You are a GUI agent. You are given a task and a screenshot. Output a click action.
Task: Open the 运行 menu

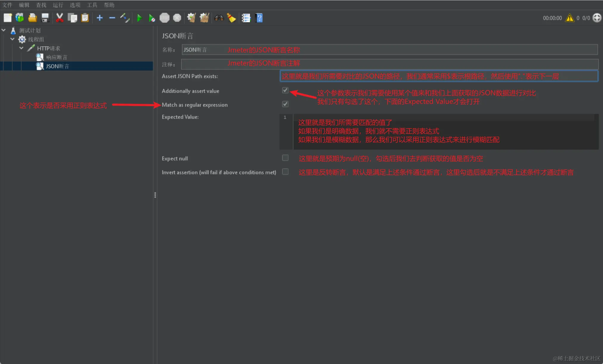[58, 5]
